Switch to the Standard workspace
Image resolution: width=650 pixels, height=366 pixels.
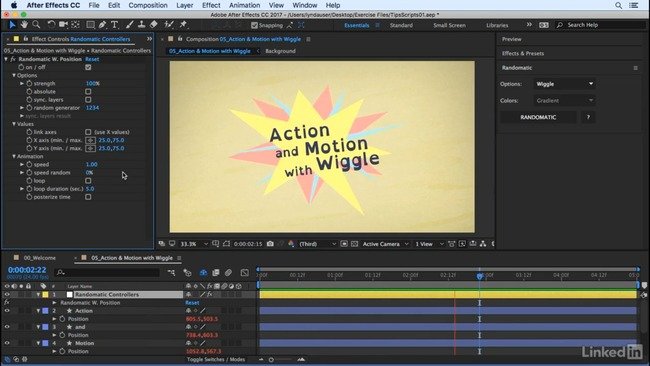coord(401,25)
